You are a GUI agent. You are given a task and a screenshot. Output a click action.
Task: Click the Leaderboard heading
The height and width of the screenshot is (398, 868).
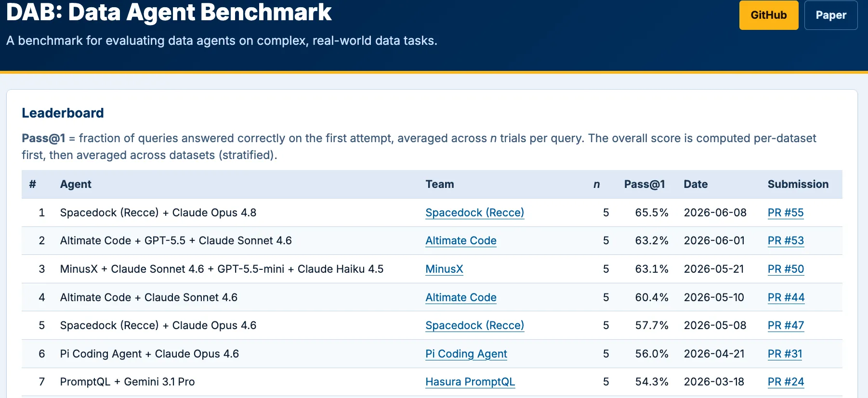(63, 113)
